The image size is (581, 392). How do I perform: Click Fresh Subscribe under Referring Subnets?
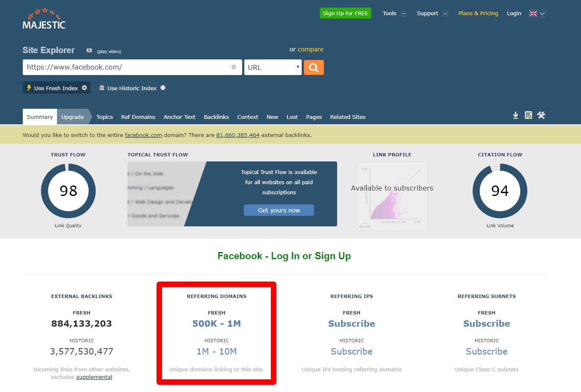(x=486, y=323)
